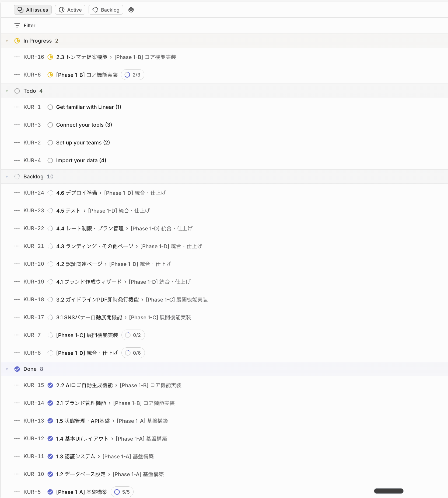This screenshot has height=498, width=448.
Task: Switch to the Backlog tab
Action: point(106,10)
